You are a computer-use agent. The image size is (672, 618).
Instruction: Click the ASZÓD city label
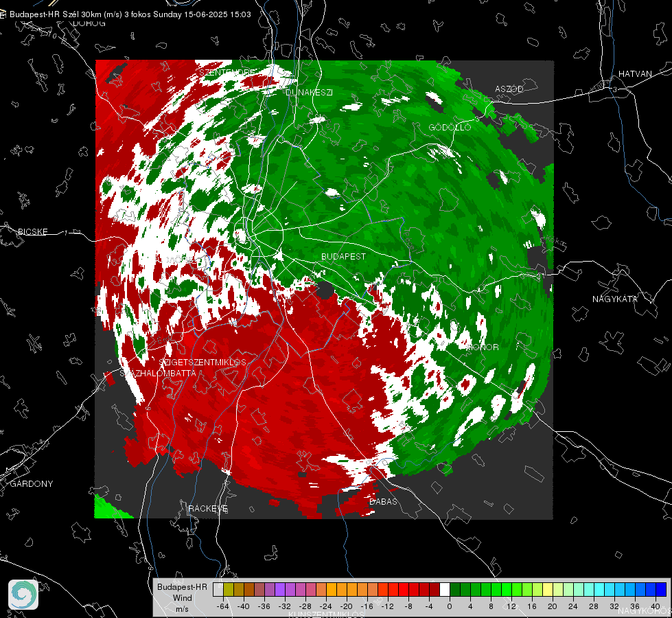pos(509,89)
